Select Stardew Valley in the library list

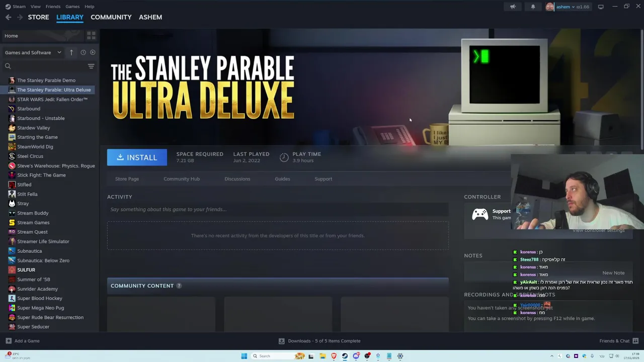[34, 128]
